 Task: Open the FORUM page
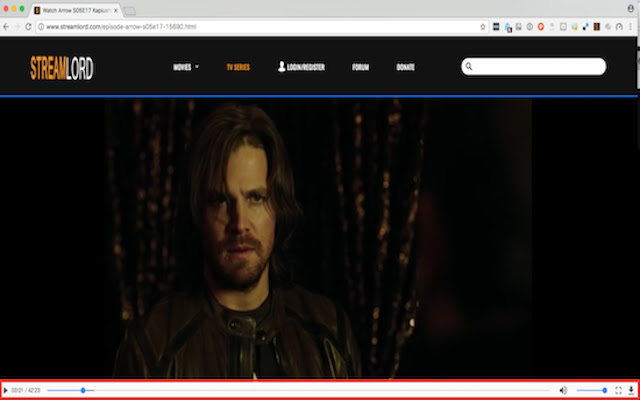[360, 67]
